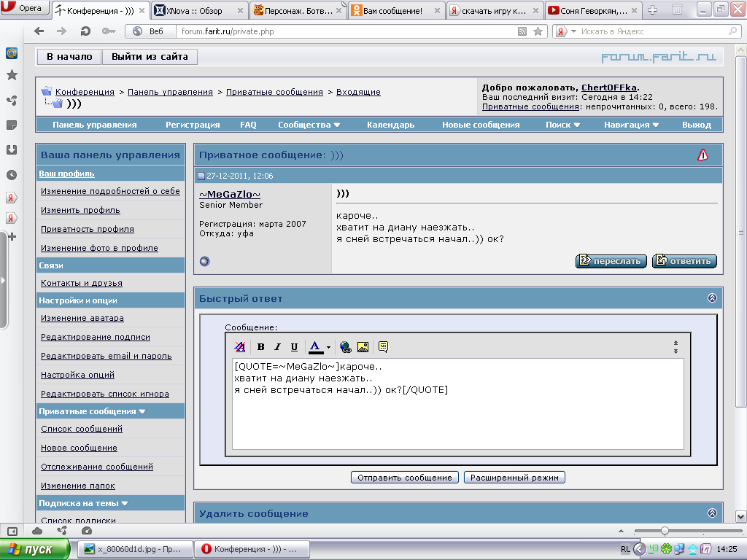Insert a hyperlink with the globe icon
The image size is (747, 560).
[x=346, y=346]
